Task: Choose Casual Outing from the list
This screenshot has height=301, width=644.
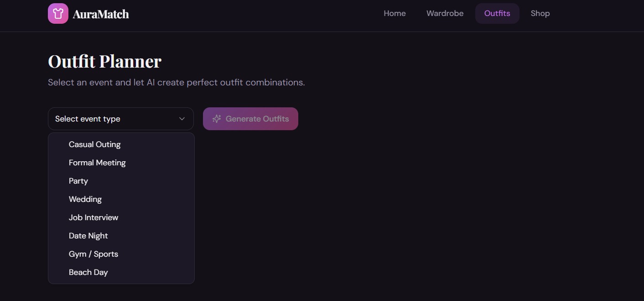Action: click(121, 144)
